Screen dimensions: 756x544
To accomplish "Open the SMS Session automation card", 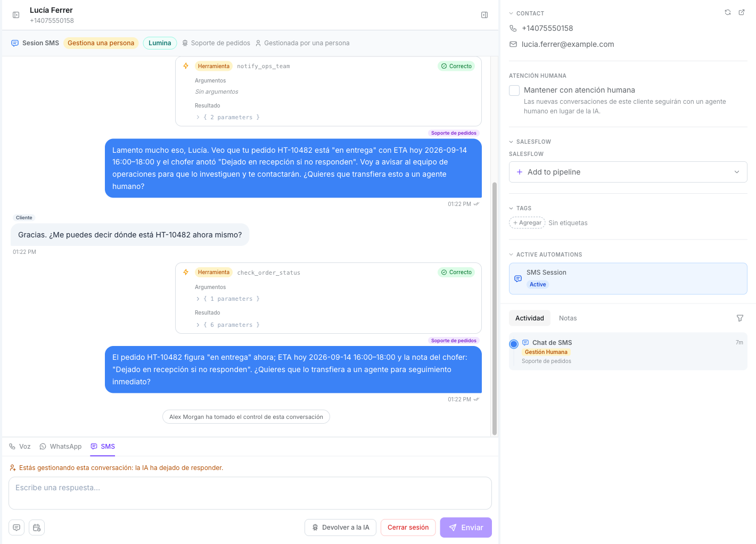I will 628,278.
